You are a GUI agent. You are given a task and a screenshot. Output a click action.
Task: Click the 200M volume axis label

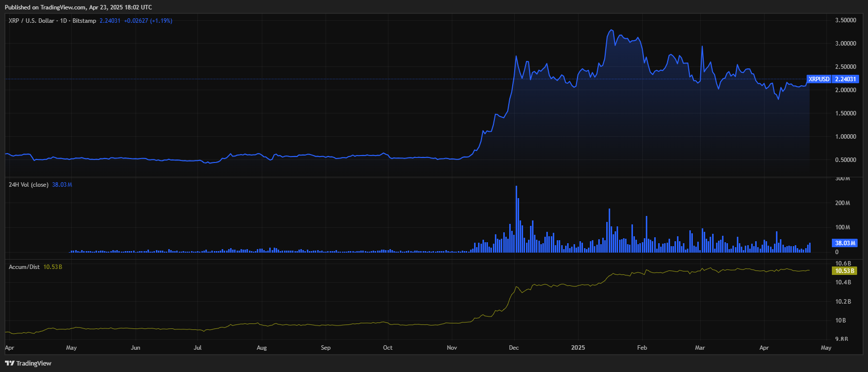point(842,203)
